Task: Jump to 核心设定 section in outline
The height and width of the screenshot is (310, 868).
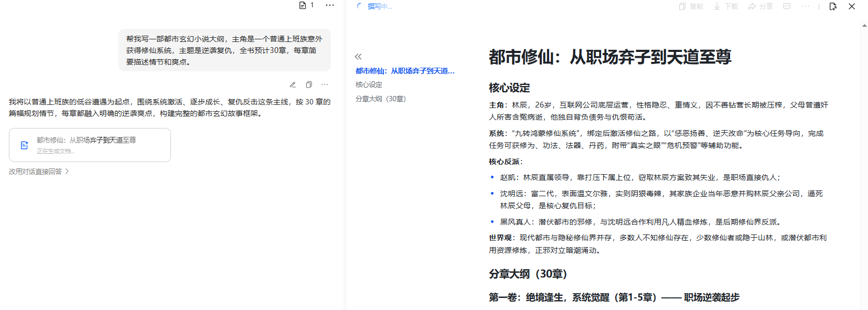Action: (x=369, y=84)
